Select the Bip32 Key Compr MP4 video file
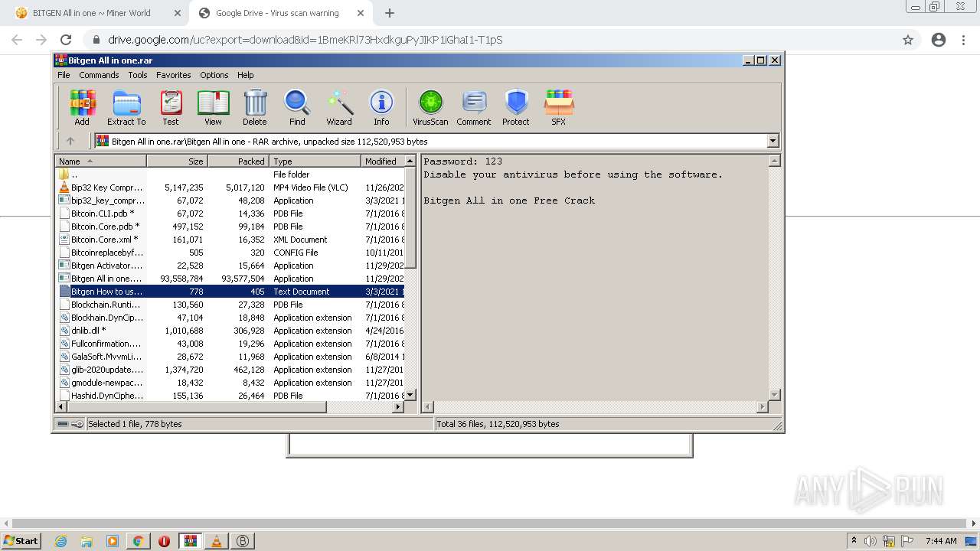Image resolution: width=980 pixels, height=551 pixels. pyautogui.click(x=230, y=187)
